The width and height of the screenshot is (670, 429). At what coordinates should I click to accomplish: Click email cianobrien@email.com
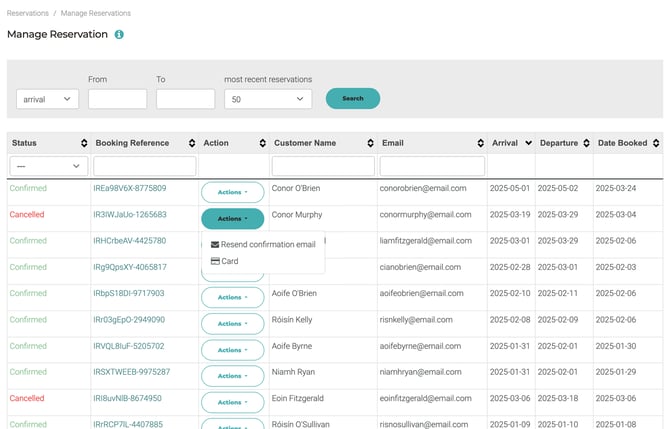[x=420, y=267]
